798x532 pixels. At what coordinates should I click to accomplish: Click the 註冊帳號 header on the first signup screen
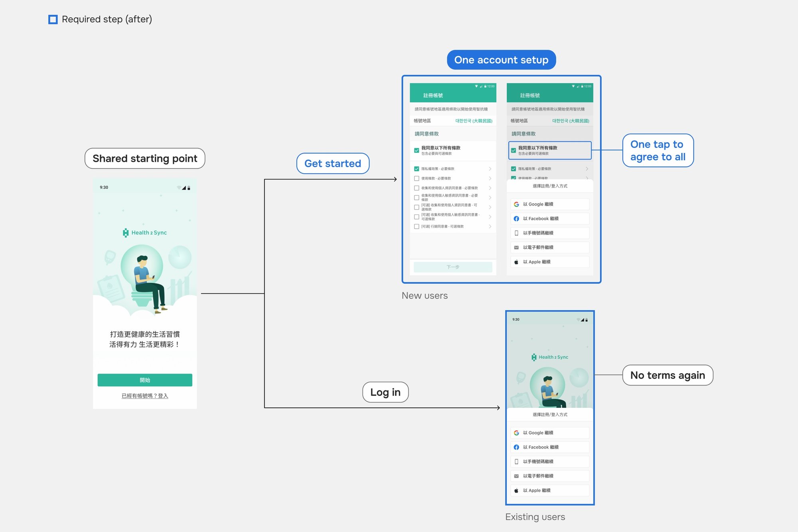433,95
